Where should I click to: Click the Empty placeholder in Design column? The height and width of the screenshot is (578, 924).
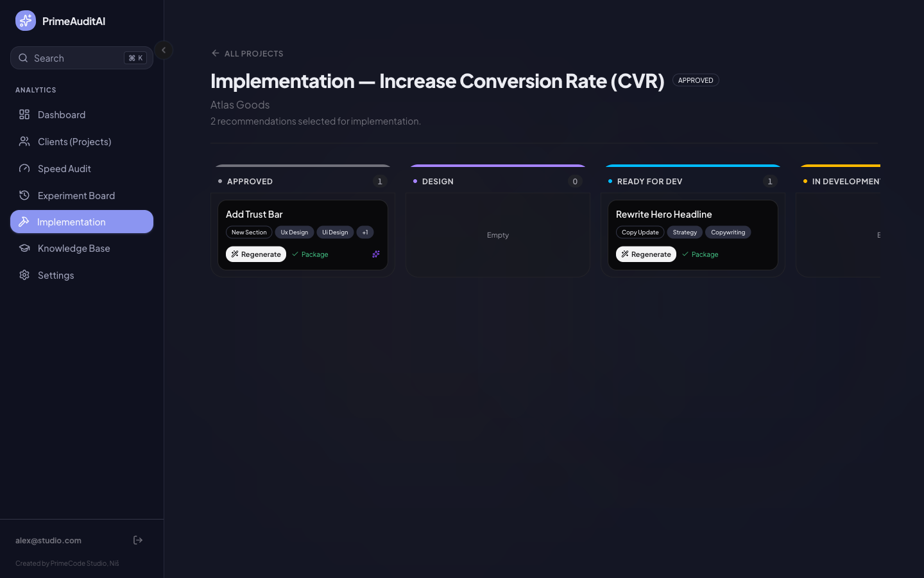pyautogui.click(x=498, y=235)
